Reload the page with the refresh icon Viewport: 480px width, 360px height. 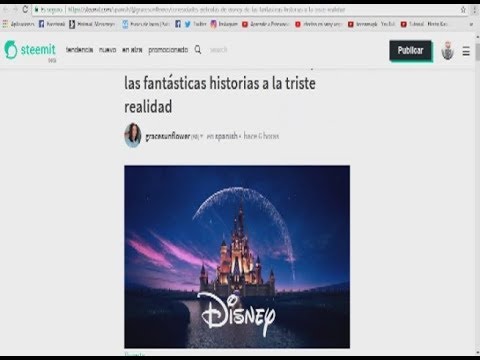pyautogui.click(x=25, y=10)
